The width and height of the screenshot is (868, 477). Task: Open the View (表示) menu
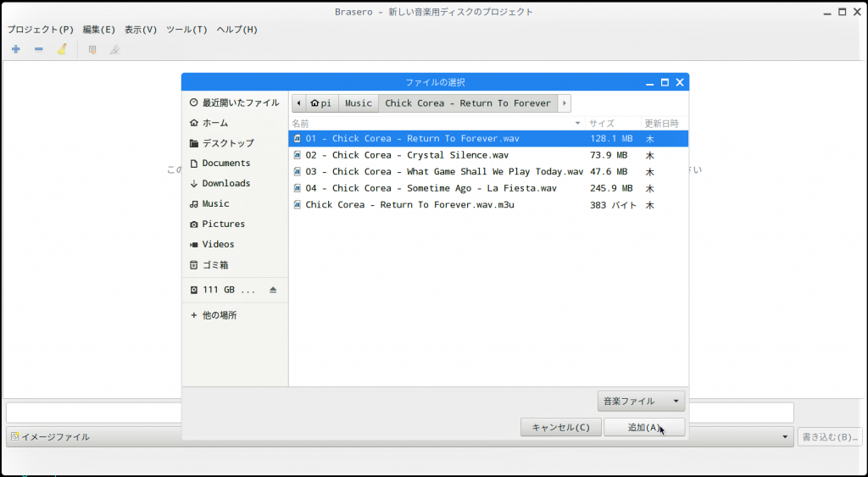click(141, 30)
